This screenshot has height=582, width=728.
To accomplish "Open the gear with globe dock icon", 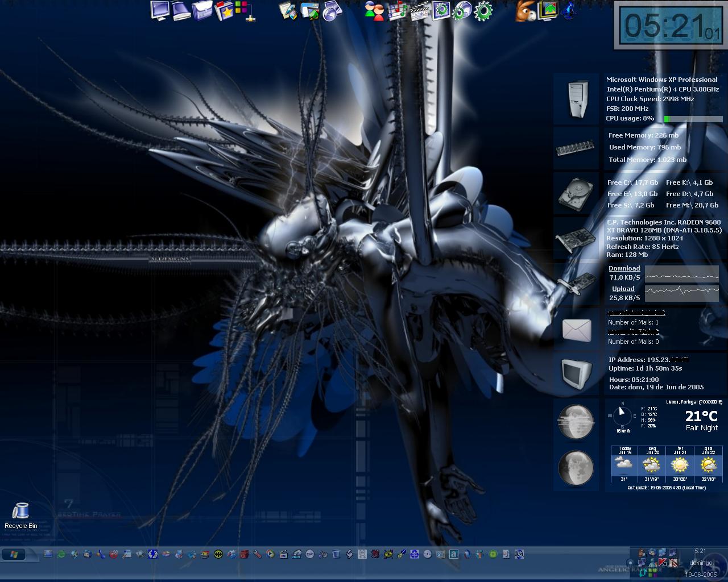I will pyautogui.click(x=462, y=11).
